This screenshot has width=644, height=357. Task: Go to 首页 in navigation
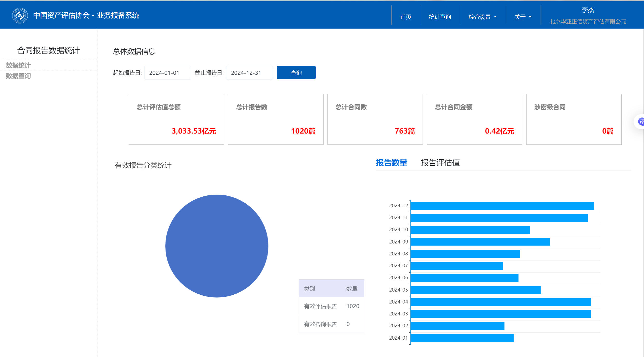[405, 17]
